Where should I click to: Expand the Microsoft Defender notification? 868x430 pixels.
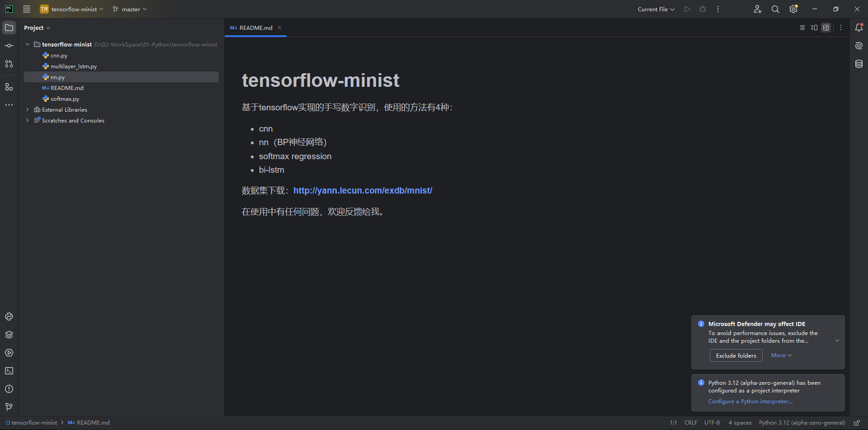tap(837, 340)
